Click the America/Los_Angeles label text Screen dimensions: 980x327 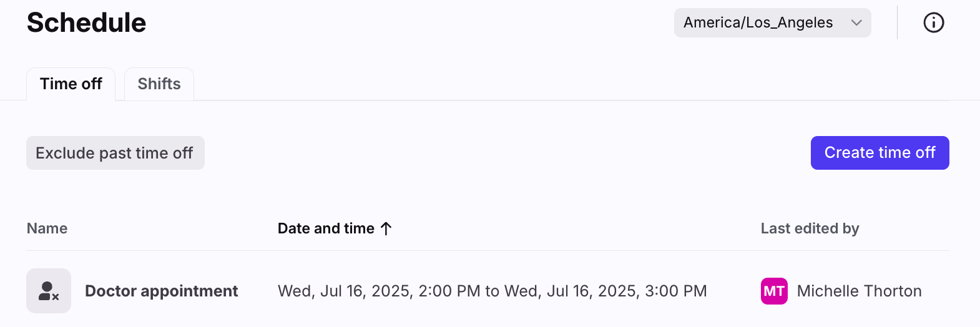click(758, 23)
